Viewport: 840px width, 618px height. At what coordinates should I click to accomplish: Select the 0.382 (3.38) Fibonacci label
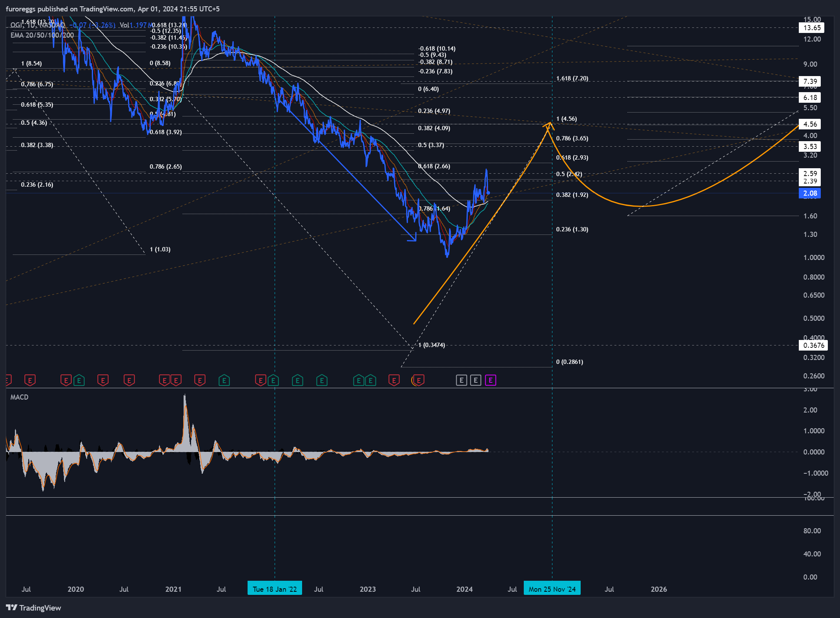pyautogui.click(x=37, y=145)
